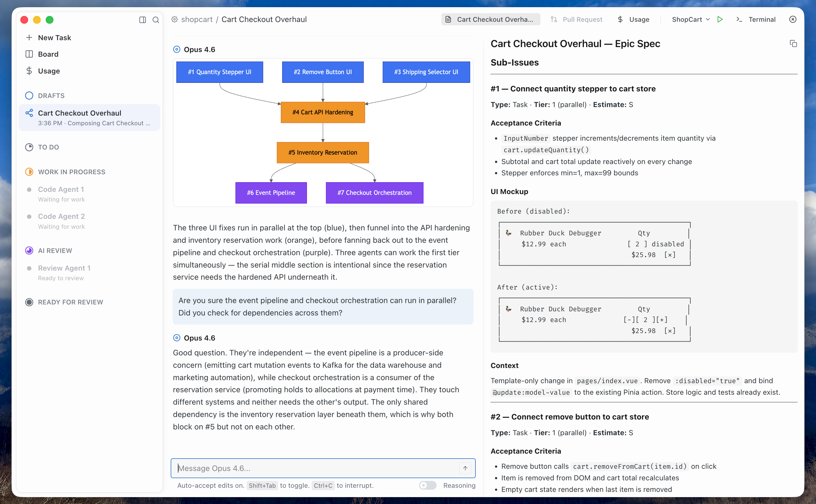Click the "#1 — Connect quantity stepper to cart store" heading
This screenshot has width=816, height=504.
point(573,89)
